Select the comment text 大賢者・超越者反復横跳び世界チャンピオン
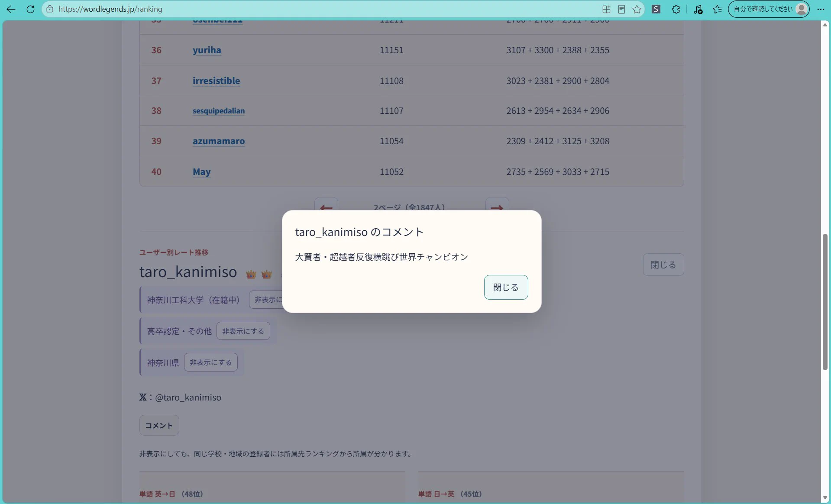The height and width of the screenshot is (504, 831). click(x=382, y=257)
